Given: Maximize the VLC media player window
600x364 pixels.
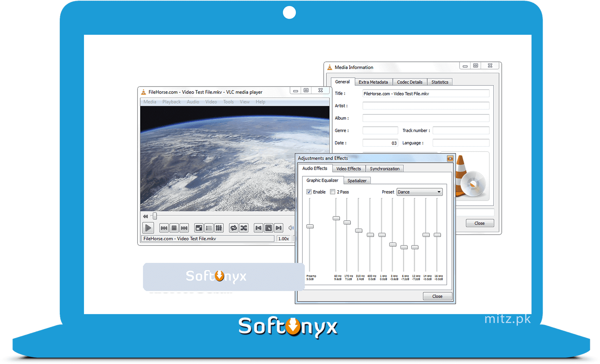Looking at the screenshot, I should point(306,90).
